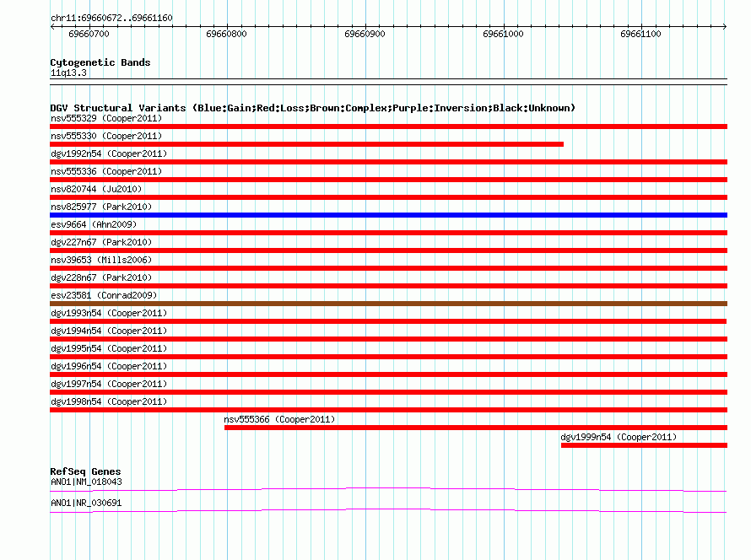Screen dimensions: 751x560
Task: Click the nsv39653 (Mills2006) label
Action: click(x=101, y=260)
